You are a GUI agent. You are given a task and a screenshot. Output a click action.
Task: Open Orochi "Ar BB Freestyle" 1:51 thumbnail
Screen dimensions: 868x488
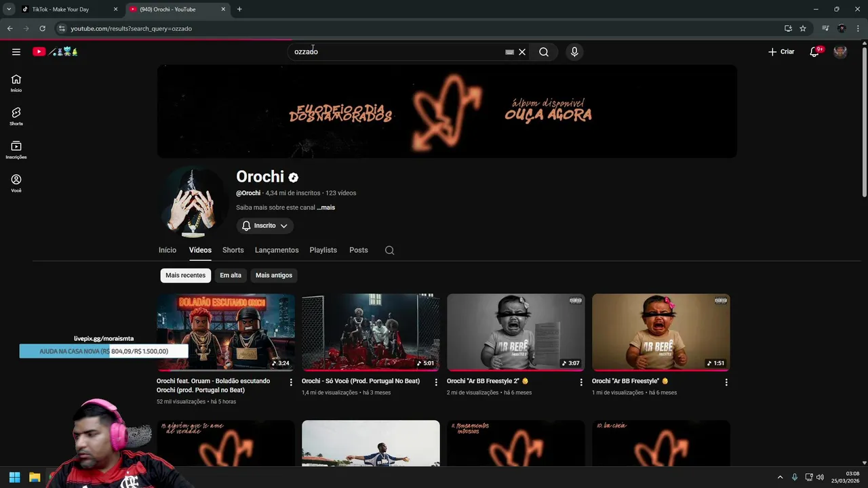click(661, 332)
